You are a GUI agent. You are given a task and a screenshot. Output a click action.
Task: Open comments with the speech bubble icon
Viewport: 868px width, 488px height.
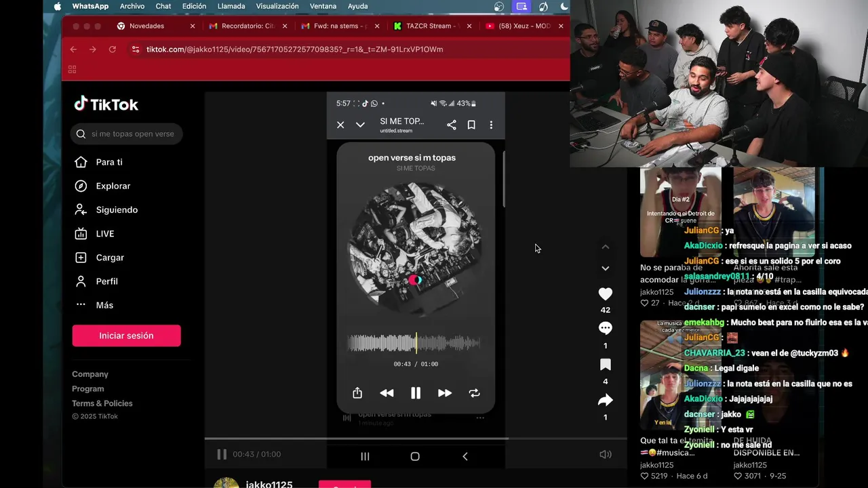click(x=606, y=329)
